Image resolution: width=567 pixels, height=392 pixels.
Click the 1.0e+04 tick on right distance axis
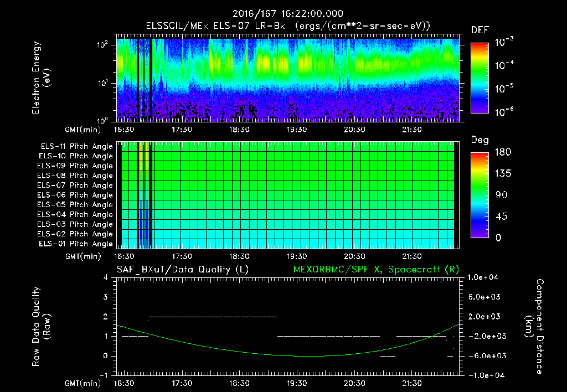click(483, 277)
